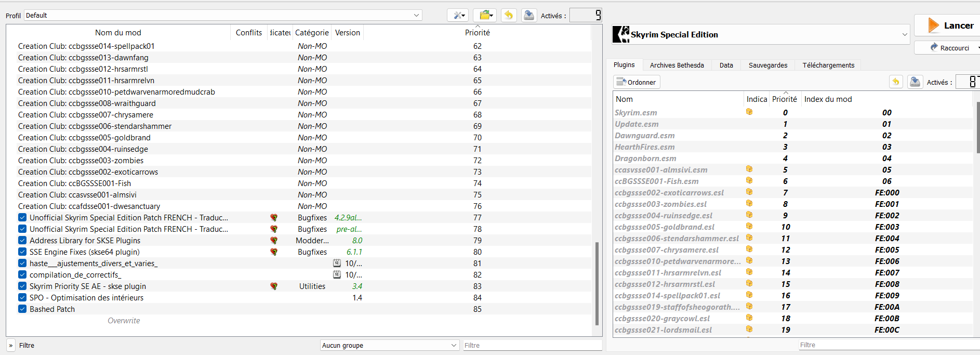The image size is (980, 355).
Task: Click indicator icon of ccbgssse003-zombies.esl
Action: tap(749, 203)
